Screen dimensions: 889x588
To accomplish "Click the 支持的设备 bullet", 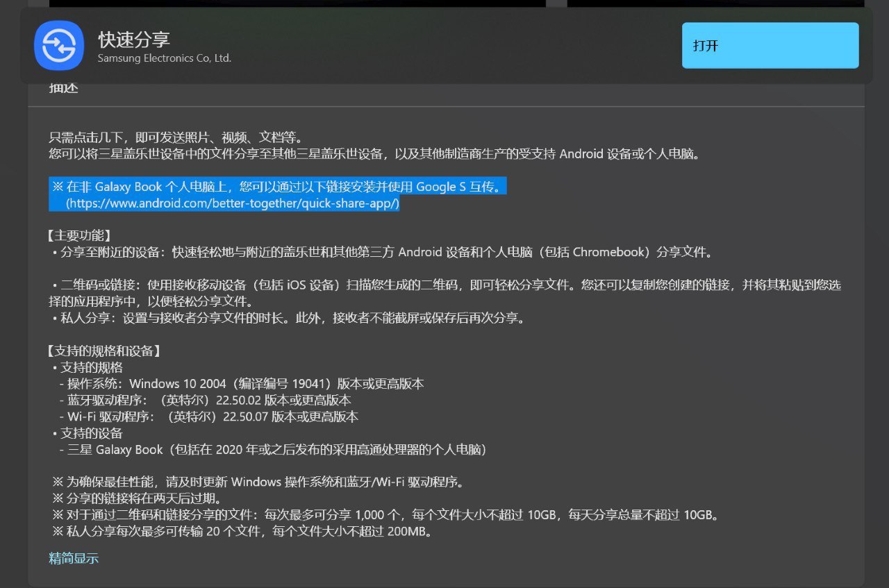I will point(88,433).
